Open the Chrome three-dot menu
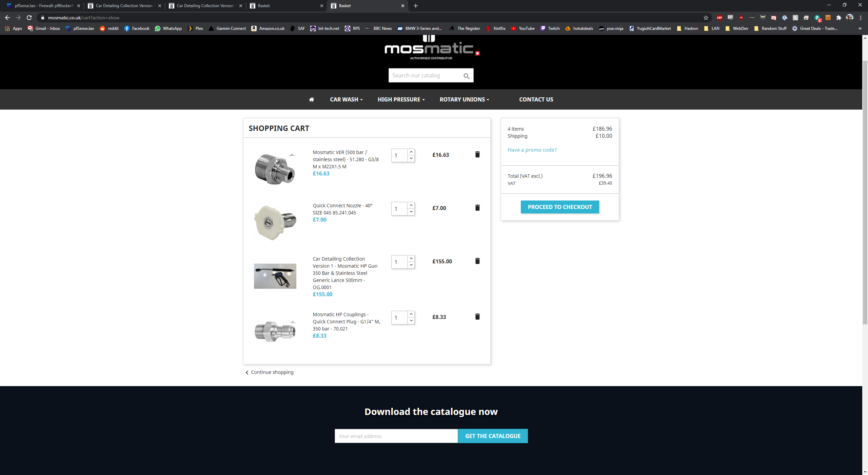 (x=861, y=18)
